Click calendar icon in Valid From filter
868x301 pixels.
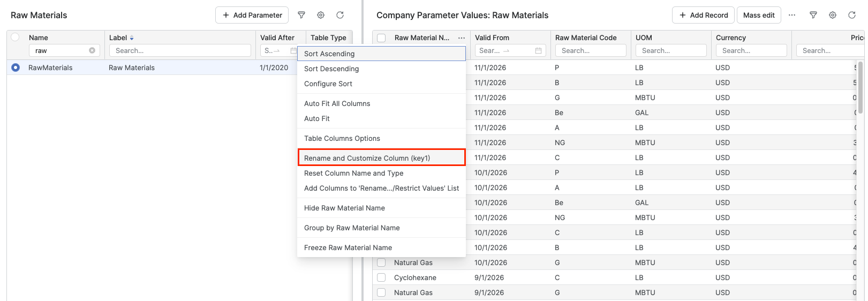(x=538, y=50)
